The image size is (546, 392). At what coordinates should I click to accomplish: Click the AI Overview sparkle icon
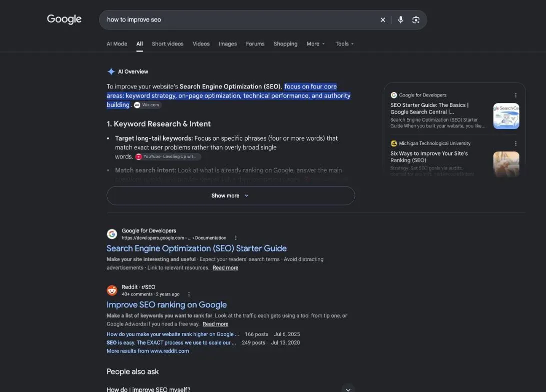[111, 71]
